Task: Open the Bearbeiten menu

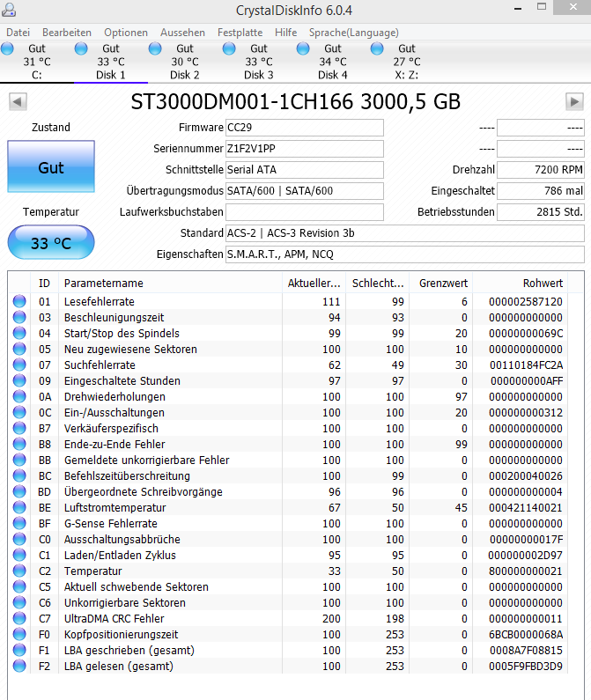Action: (67, 33)
